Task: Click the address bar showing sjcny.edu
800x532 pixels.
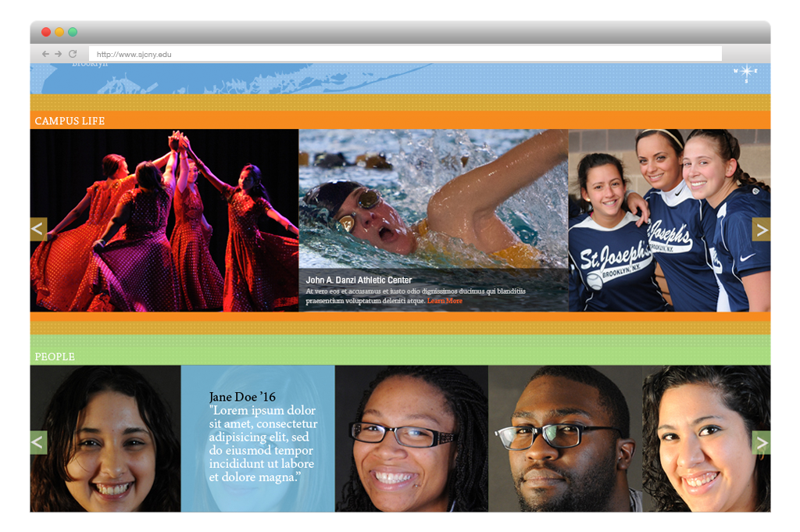Action: pyautogui.click(x=405, y=55)
